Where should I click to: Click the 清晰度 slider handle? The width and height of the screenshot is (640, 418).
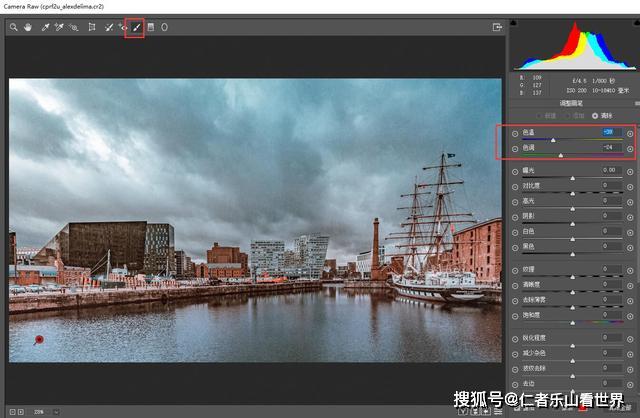[573, 292]
